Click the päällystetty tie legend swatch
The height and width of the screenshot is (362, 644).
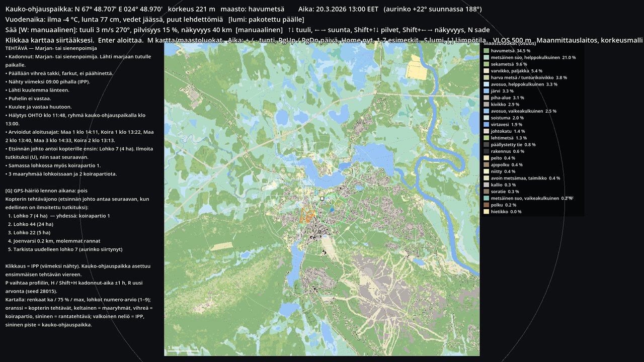487,144
